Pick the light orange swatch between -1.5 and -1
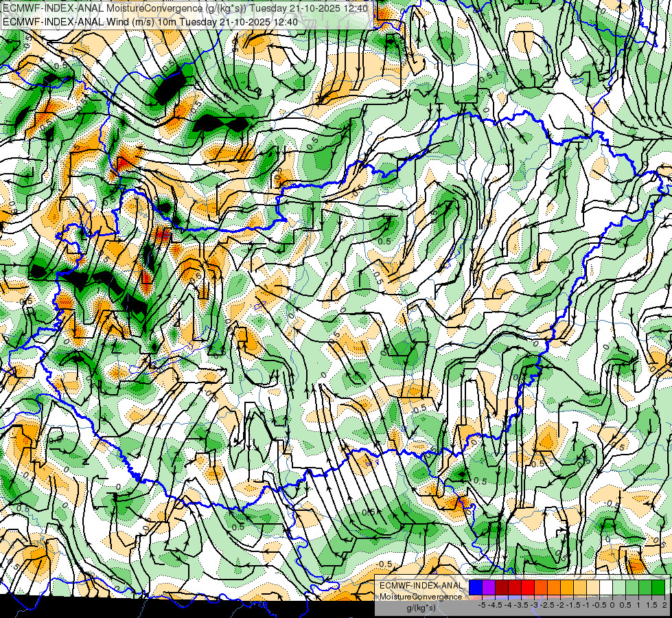The height and width of the screenshot is (618, 672). pos(580,587)
